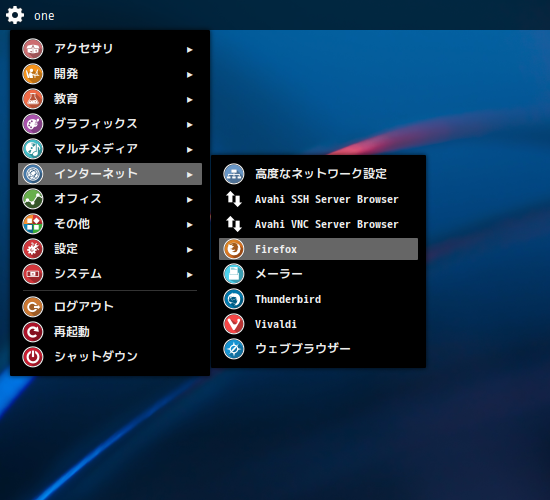Image resolution: width=550 pixels, height=500 pixels.
Task: Click the red Vivaldi icon
Action: (234, 324)
